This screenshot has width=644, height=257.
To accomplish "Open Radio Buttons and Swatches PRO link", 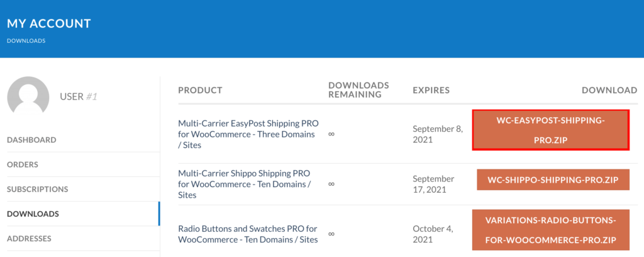I will coord(248,234).
